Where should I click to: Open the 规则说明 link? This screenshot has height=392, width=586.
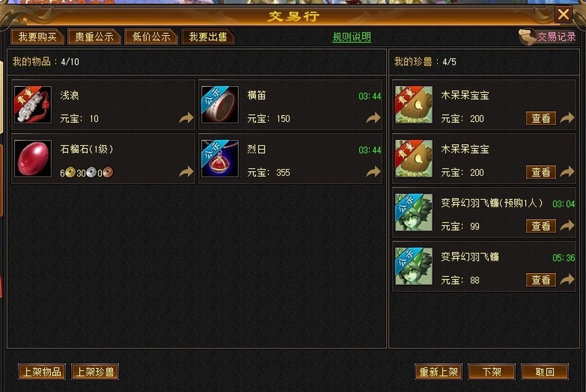point(351,37)
